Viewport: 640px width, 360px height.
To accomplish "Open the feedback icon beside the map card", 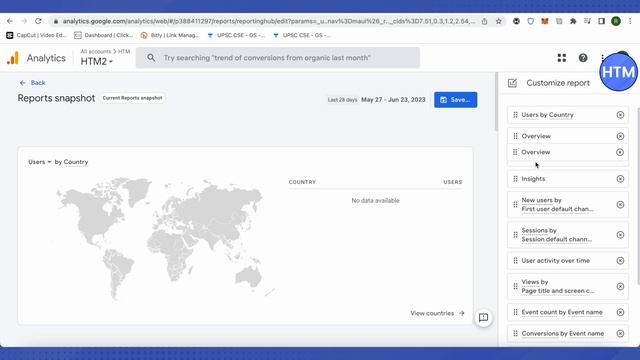I will [x=483, y=318].
